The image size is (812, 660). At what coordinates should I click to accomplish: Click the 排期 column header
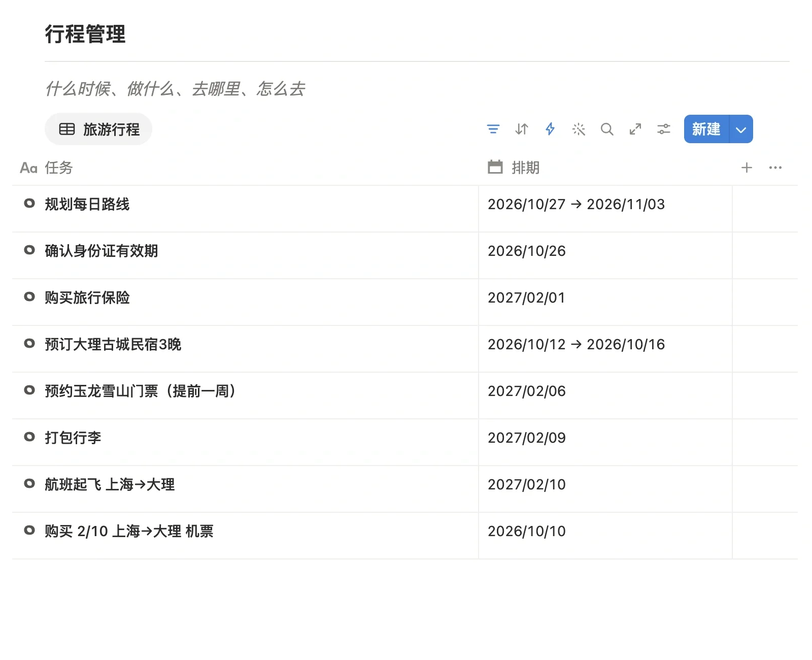pyautogui.click(x=514, y=168)
